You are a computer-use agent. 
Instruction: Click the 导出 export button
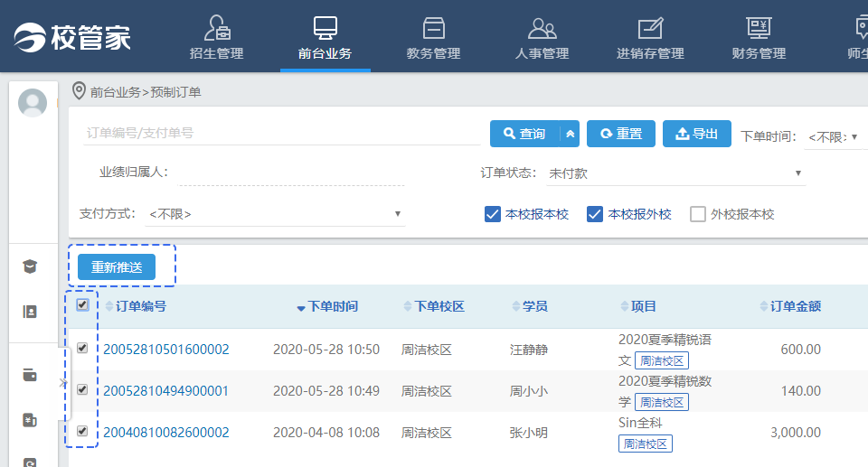pos(696,134)
